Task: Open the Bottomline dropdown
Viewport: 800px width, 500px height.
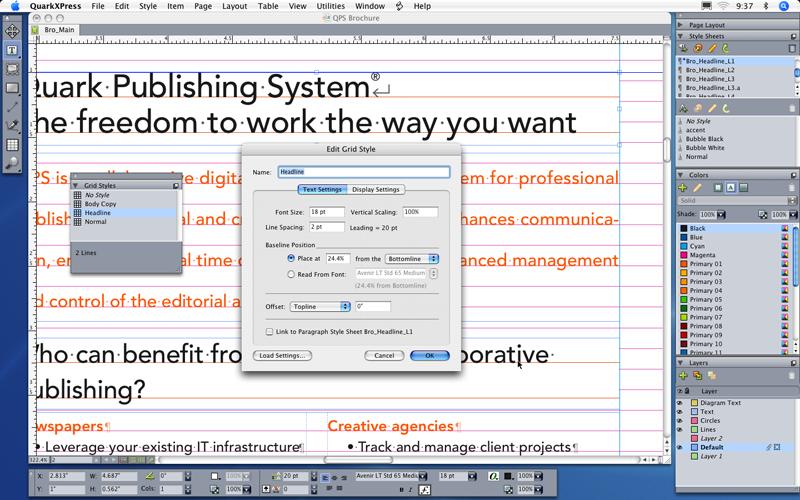Action: [x=412, y=259]
